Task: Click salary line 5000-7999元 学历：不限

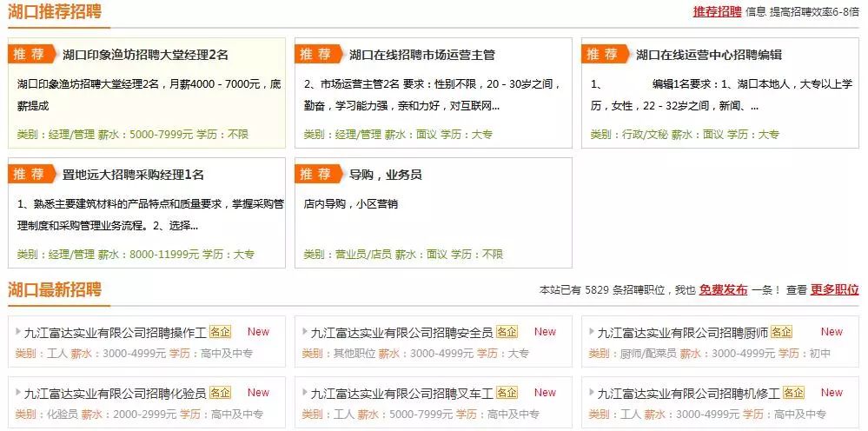Action: click(x=133, y=135)
